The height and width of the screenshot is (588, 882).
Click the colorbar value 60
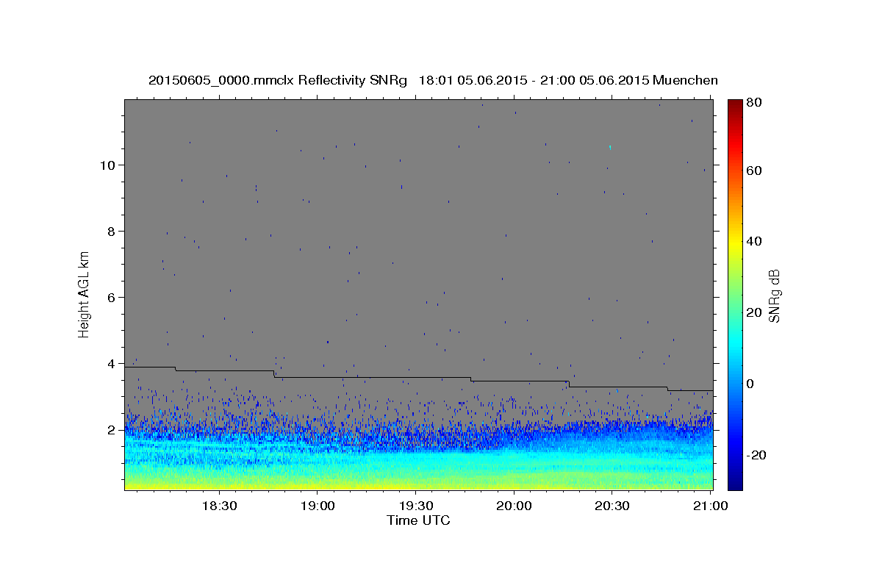pos(754,171)
